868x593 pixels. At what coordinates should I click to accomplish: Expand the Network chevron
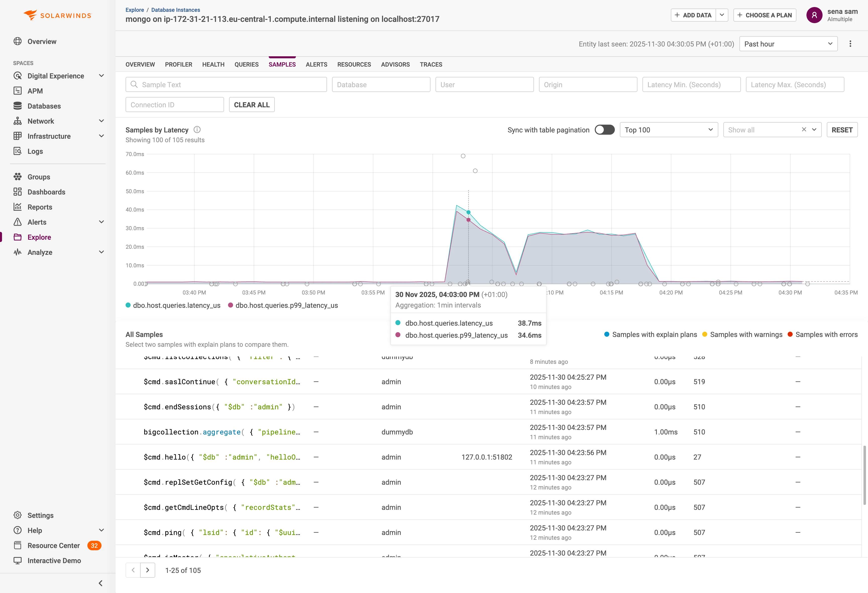[101, 121]
